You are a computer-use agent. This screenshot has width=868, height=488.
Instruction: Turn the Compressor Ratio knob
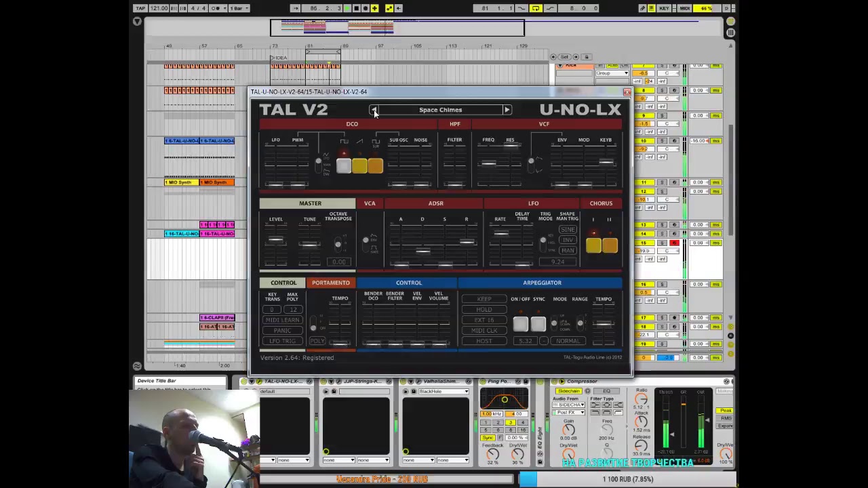coord(641,399)
